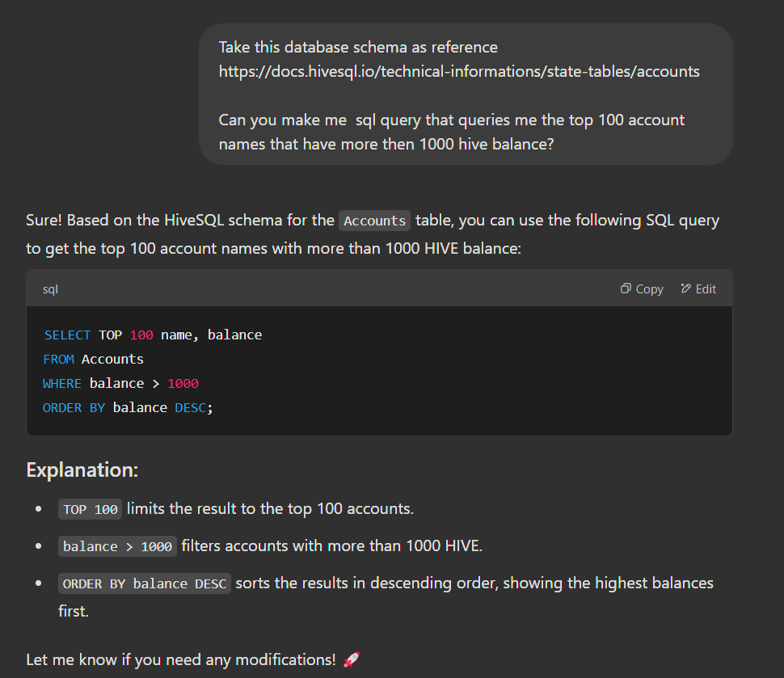Open the docs.hivesql.io accounts schema URL

[x=459, y=71]
